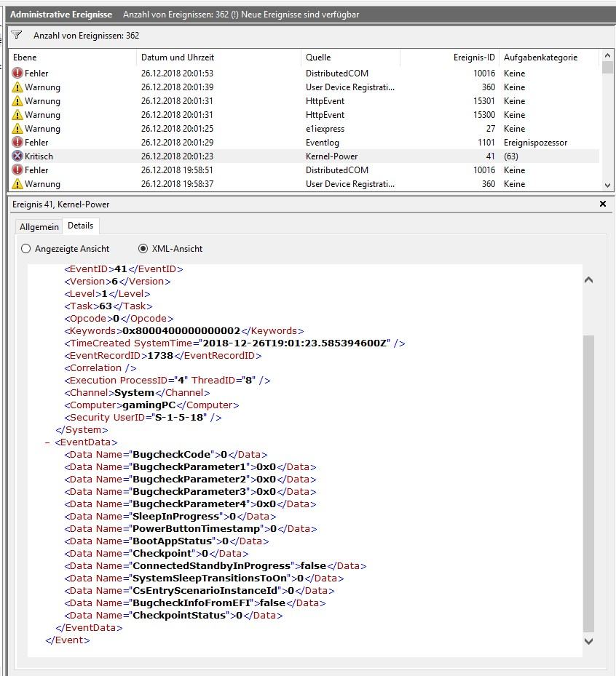The image size is (616, 676).
Task: Click the SleepInProgress data line
Action: [x=170, y=517]
